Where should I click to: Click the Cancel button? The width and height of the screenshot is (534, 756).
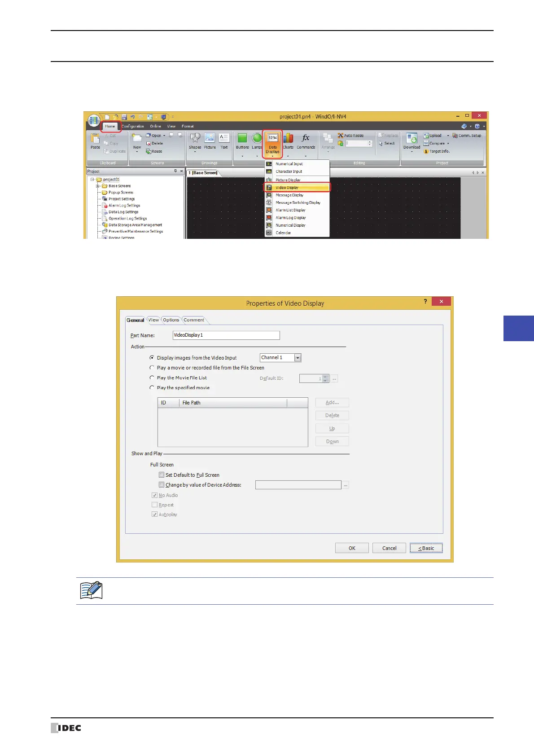(389, 548)
